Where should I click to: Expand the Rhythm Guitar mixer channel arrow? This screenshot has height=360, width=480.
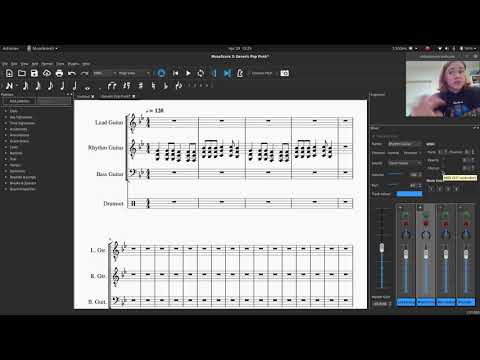[x=420, y=207]
